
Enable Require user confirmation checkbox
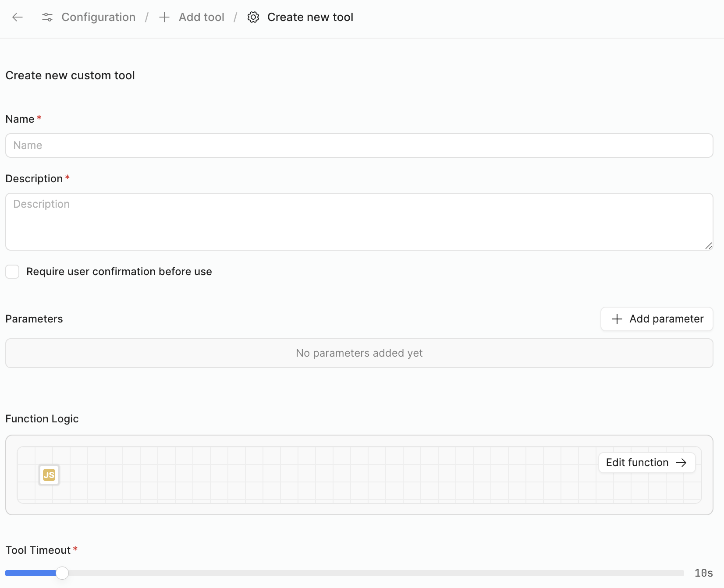click(12, 272)
